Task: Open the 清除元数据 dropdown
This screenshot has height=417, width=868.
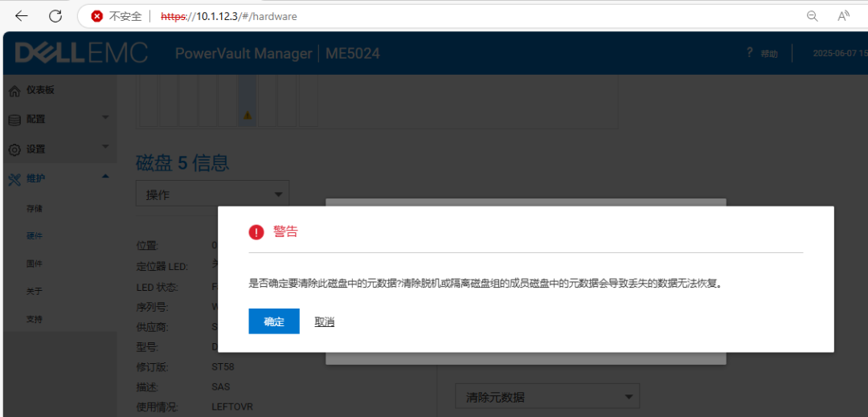Action: point(547,397)
